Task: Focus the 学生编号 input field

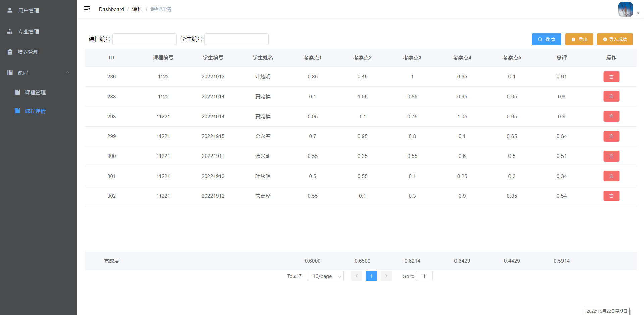Action: point(236,39)
